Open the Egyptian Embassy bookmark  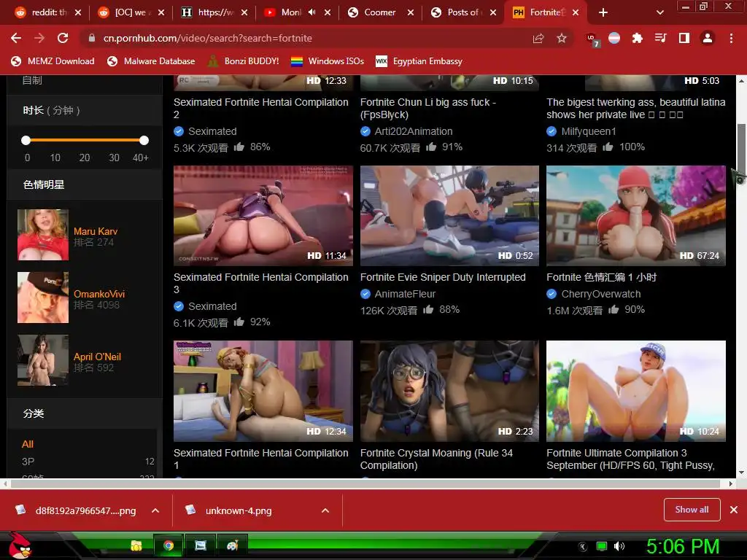tap(419, 61)
